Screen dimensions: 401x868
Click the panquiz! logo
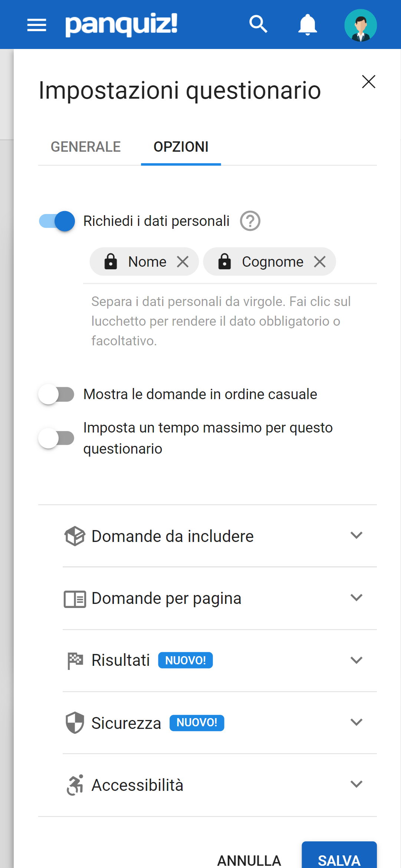click(121, 25)
